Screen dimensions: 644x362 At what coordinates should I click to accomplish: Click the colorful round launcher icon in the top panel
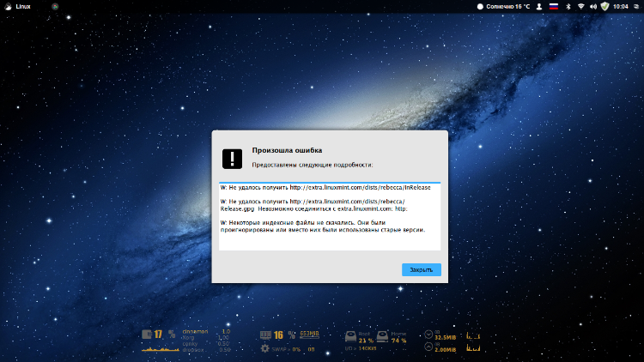coord(56,6)
